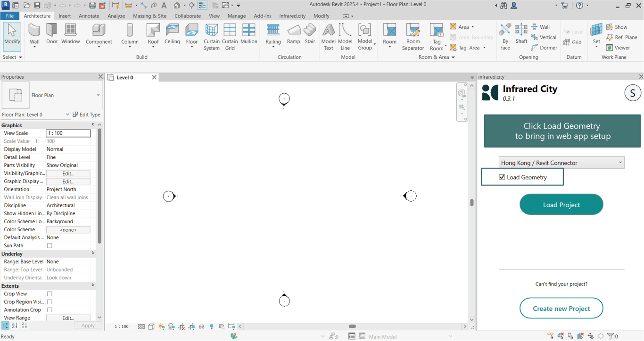Open the Massing & Site tab

point(149,16)
